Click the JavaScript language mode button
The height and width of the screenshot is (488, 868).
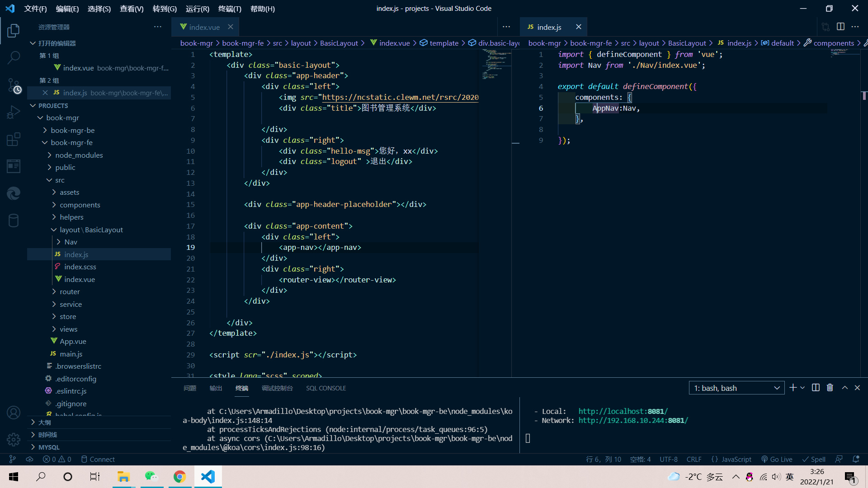coord(731,459)
